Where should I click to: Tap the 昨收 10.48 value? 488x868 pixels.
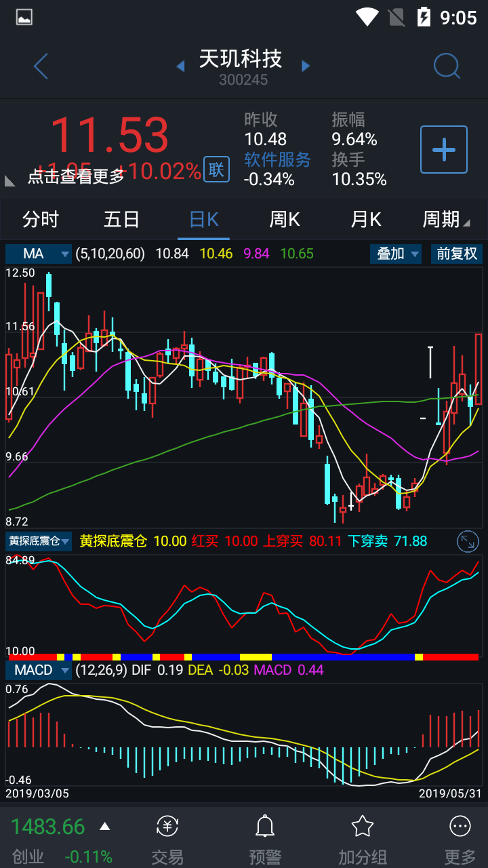click(x=266, y=139)
